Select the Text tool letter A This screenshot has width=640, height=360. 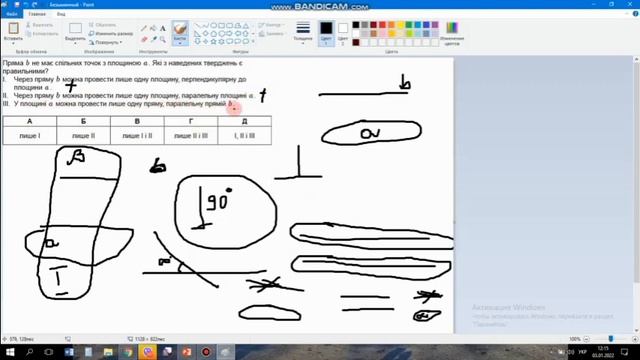162,29
